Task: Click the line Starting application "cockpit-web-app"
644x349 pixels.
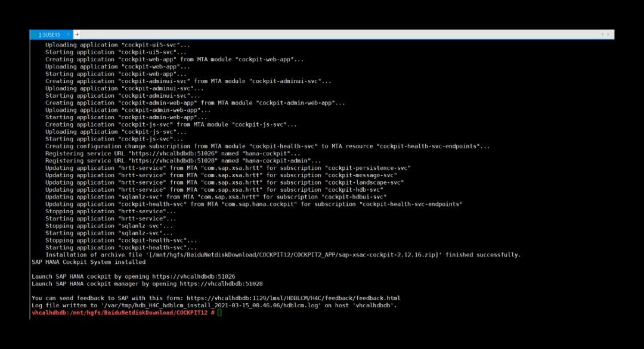Action: 116,74
